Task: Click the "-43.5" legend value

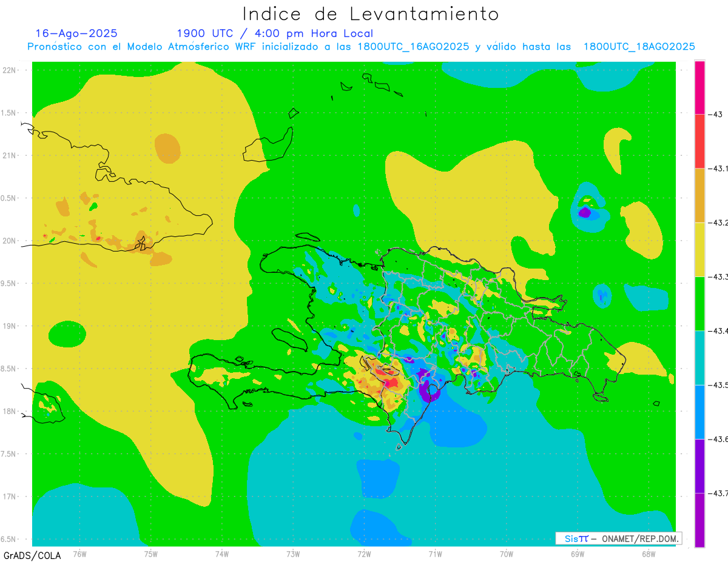Action: 718,385
